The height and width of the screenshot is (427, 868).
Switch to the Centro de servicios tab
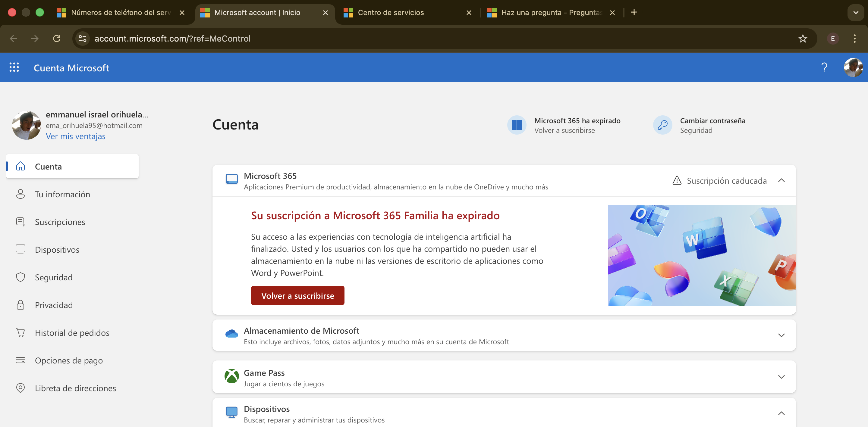tap(407, 12)
